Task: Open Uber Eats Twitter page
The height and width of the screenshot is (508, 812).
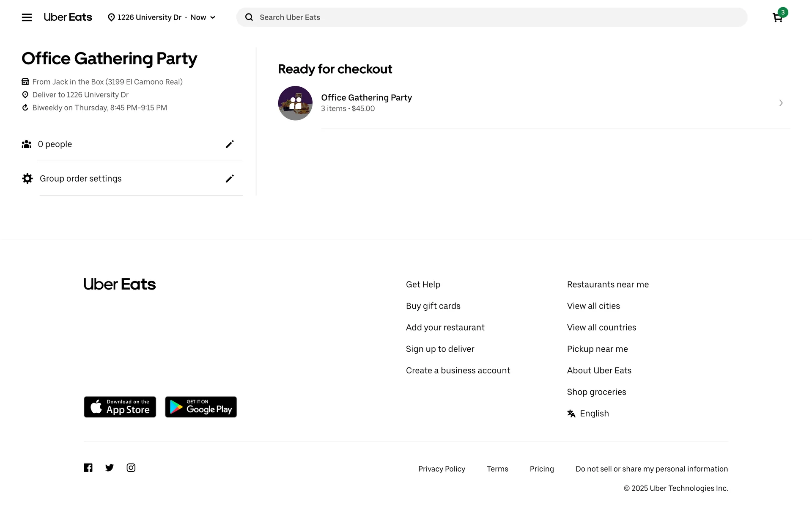Action: (110, 468)
